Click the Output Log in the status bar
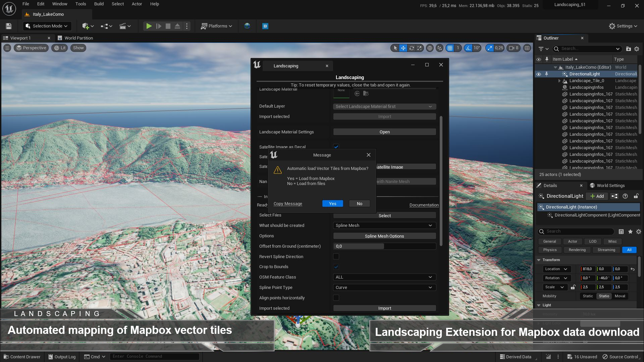 pos(62,357)
